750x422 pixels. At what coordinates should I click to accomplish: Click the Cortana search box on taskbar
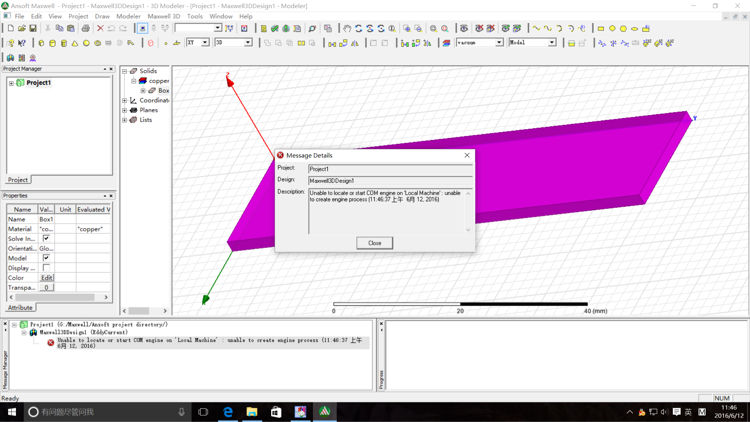[x=107, y=411]
